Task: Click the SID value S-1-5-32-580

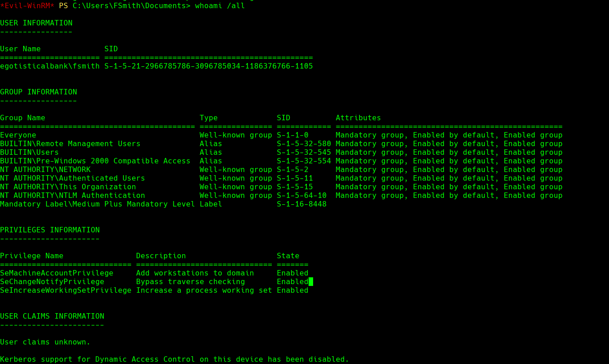Action: [304, 143]
